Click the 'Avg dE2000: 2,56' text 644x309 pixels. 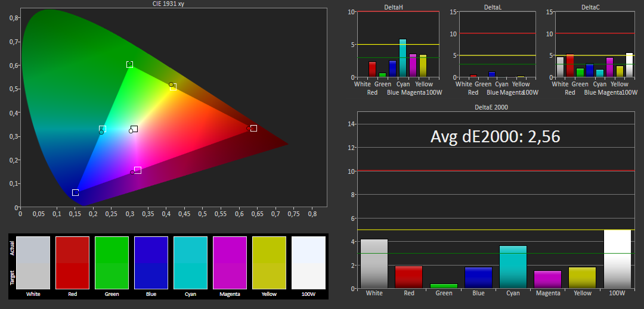(495, 136)
